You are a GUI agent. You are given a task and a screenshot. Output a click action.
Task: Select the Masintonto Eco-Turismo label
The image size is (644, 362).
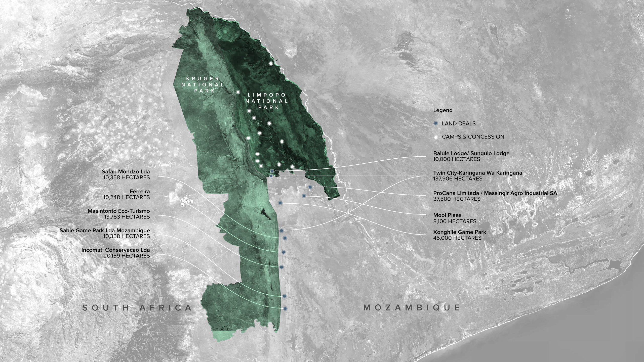pos(118,211)
